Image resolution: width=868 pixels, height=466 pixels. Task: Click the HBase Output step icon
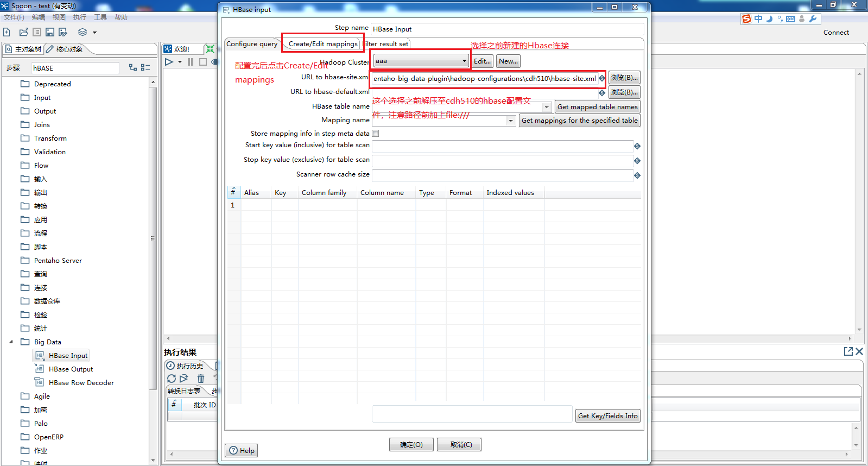tap(40, 369)
